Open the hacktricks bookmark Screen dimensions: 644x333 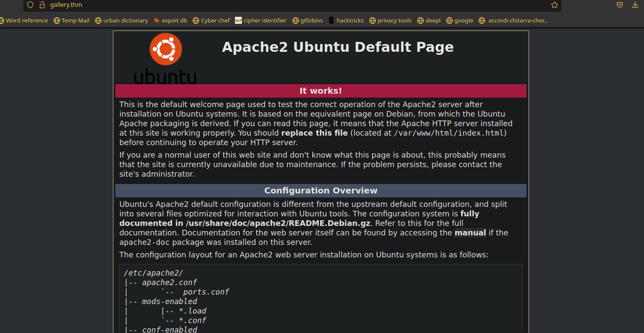pos(346,20)
